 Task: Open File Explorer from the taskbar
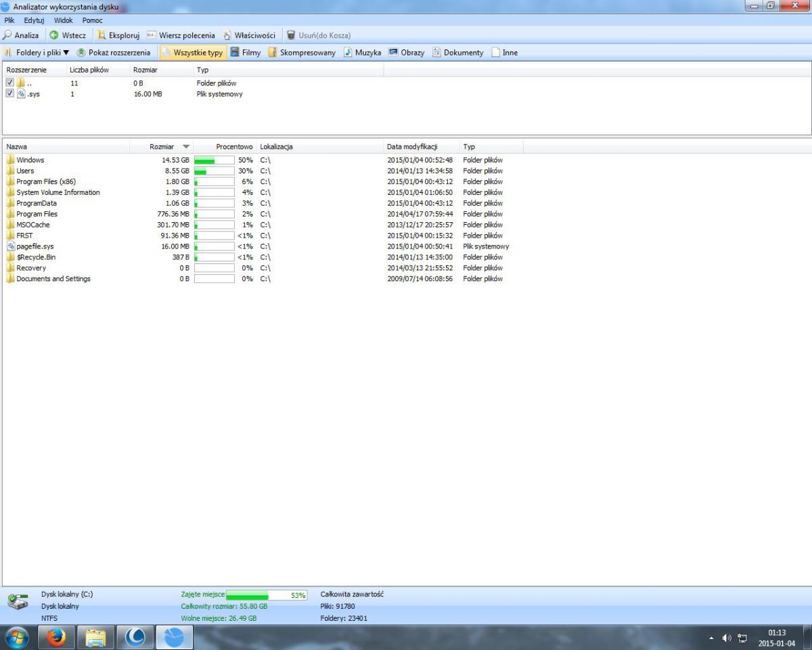95,638
